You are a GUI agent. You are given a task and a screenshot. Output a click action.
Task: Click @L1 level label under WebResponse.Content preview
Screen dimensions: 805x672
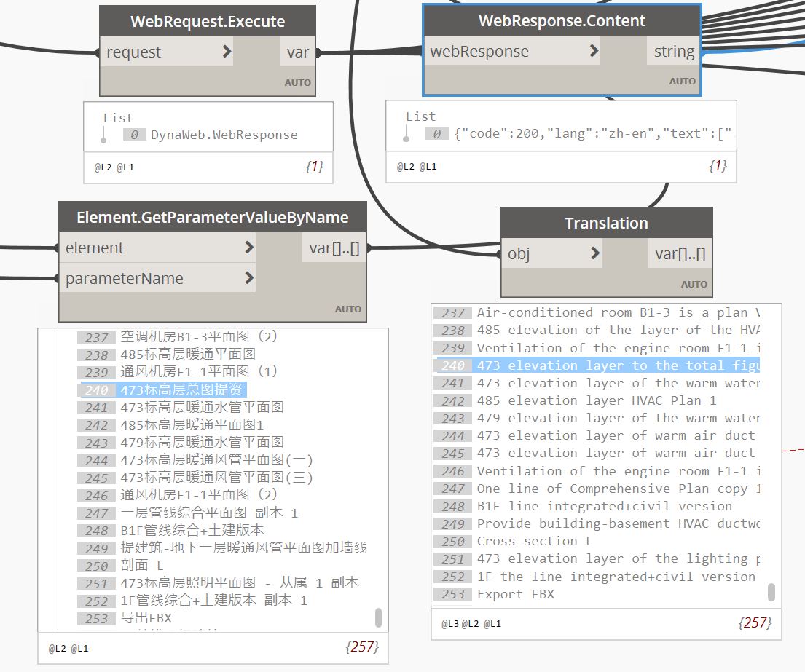[x=428, y=167]
